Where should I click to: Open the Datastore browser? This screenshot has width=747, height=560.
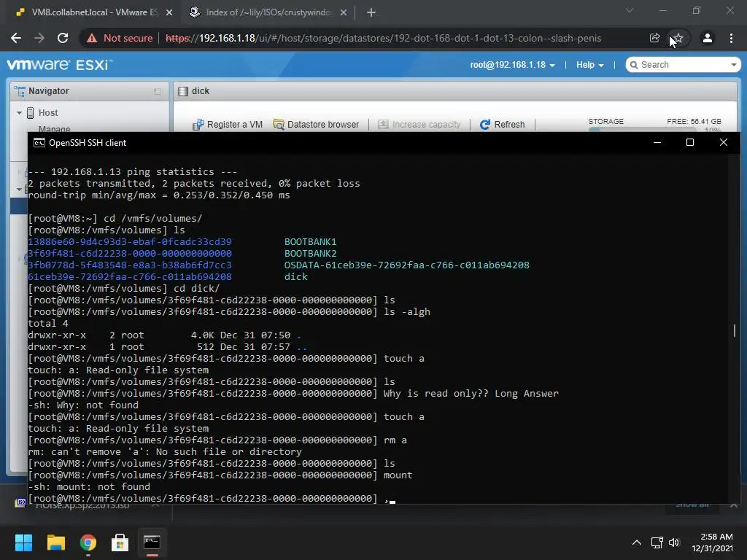point(316,124)
